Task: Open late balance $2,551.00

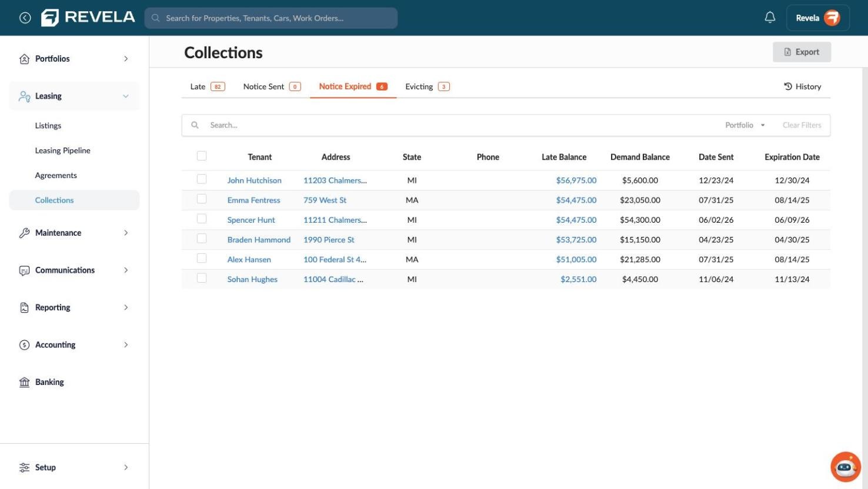Action: (579, 280)
